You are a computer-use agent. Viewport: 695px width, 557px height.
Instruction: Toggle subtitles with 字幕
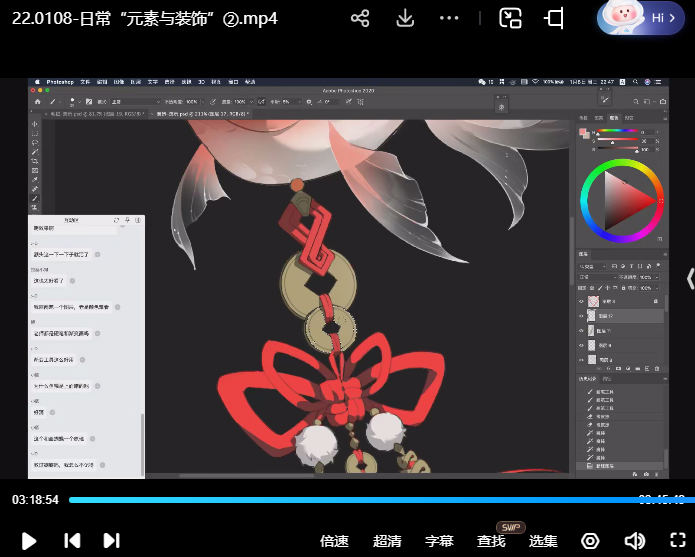click(439, 541)
